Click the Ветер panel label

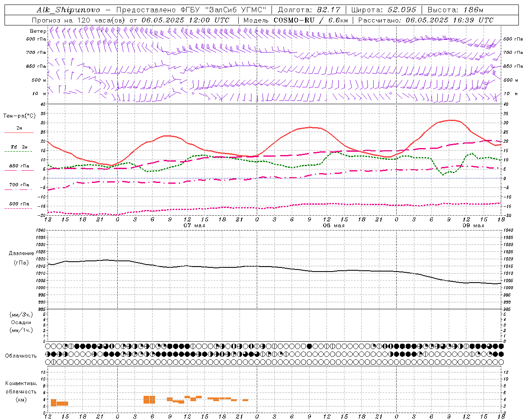(x=38, y=31)
